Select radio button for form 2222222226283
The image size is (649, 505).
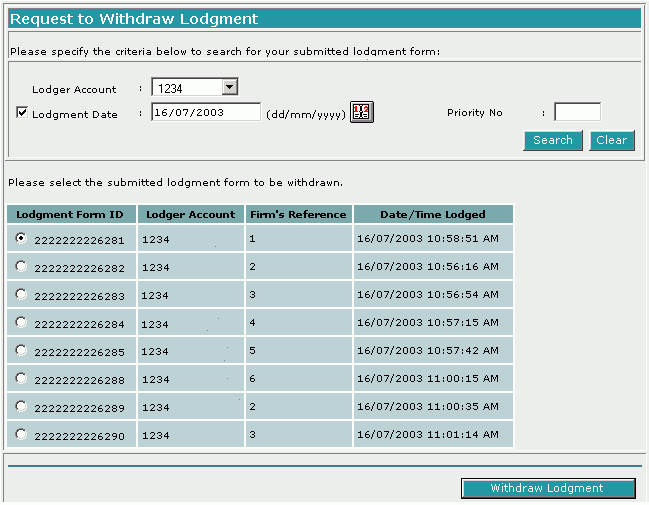pos(22,295)
